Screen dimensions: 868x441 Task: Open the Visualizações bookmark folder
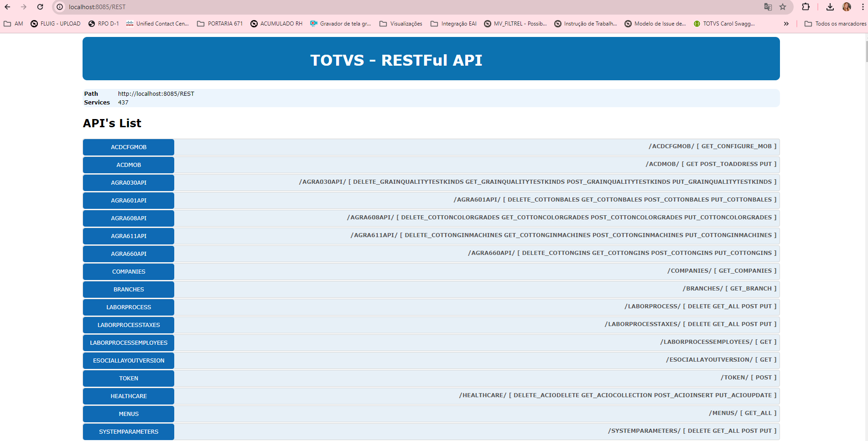coord(401,24)
